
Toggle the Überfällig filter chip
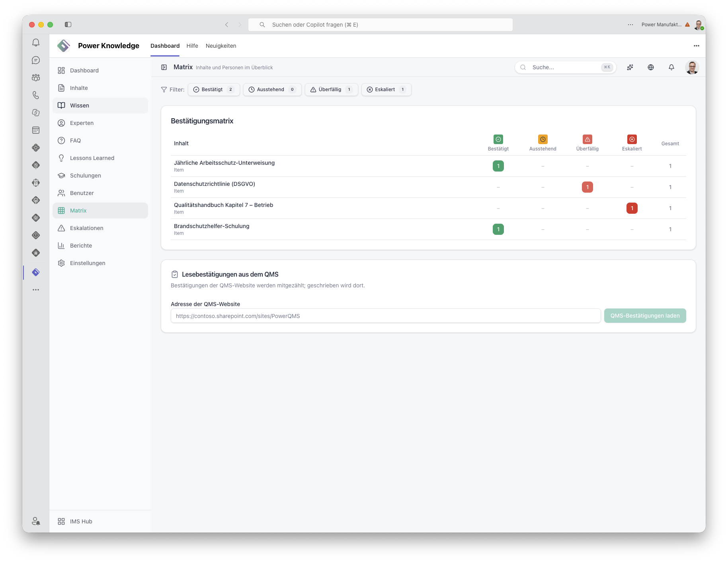pyautogui.click(x=332, y=90)
